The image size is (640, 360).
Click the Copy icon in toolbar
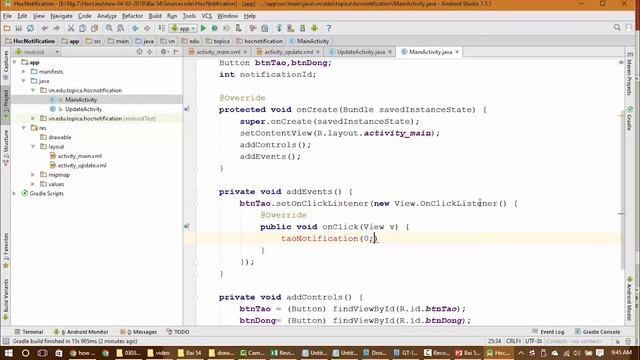point(82,28)
